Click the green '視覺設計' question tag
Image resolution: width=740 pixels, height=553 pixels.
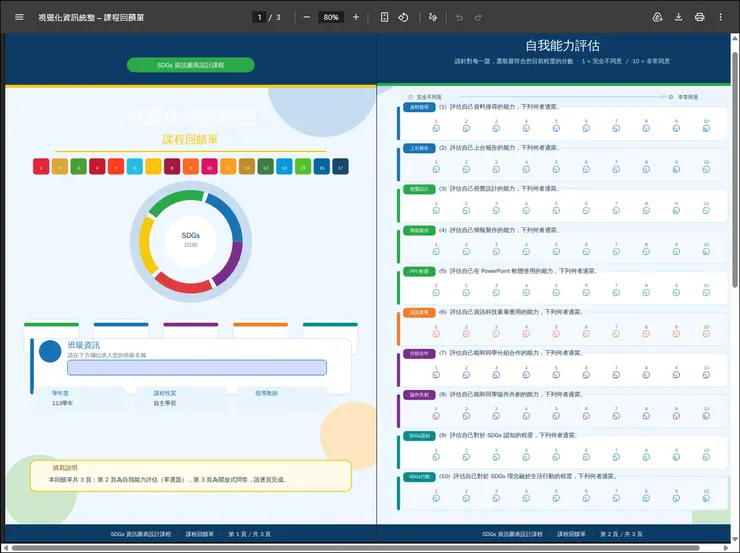[x=419, y=189]
